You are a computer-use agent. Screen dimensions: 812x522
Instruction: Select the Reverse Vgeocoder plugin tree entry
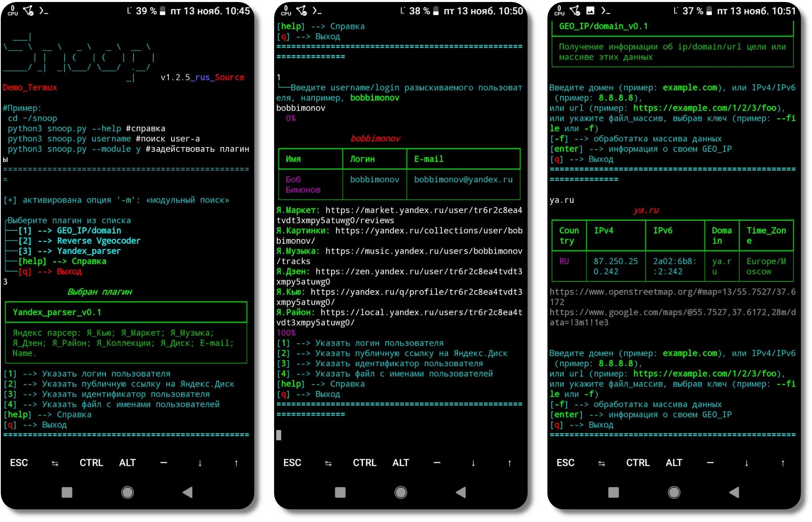click(98, 241)
